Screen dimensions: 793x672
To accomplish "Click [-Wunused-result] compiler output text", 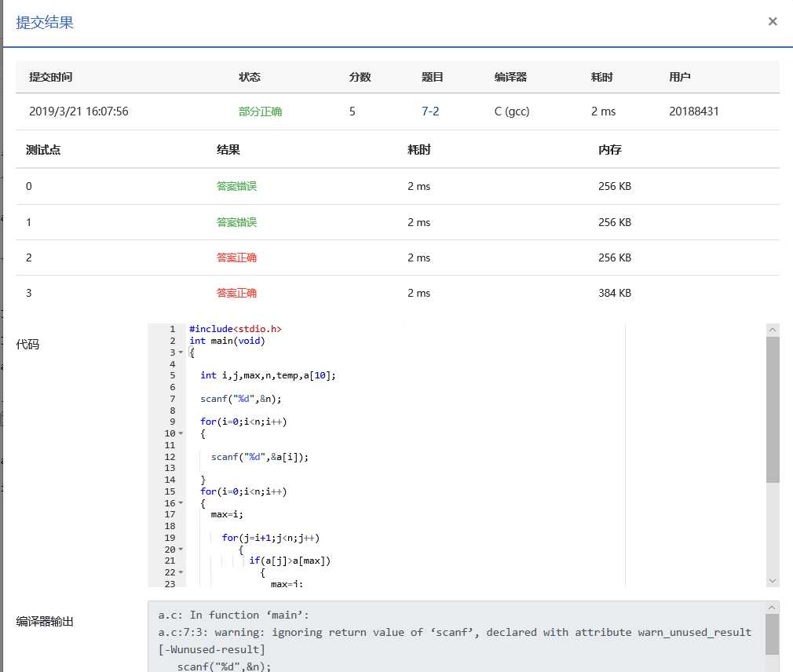I will click(x=211, y=649).
